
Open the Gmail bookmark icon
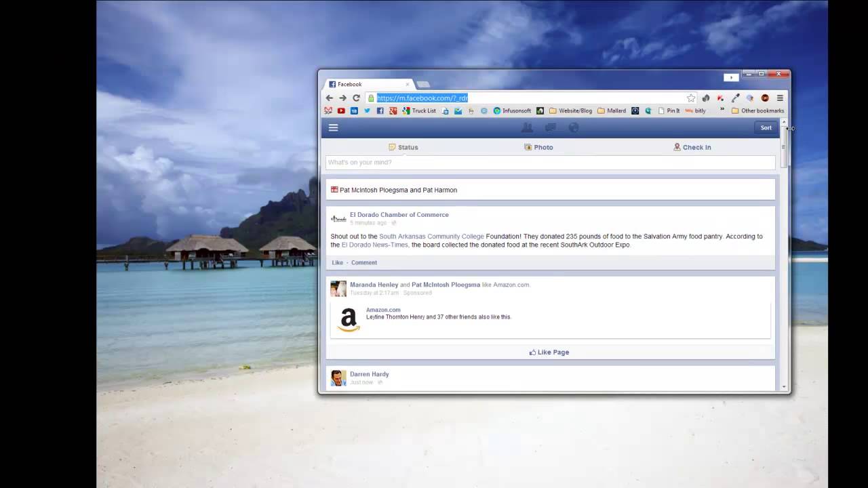point(328,110)
